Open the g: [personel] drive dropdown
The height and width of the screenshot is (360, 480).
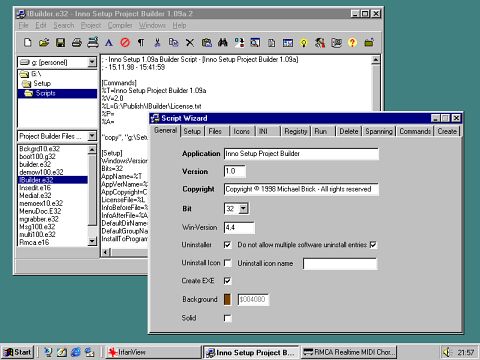pos(92,62)
